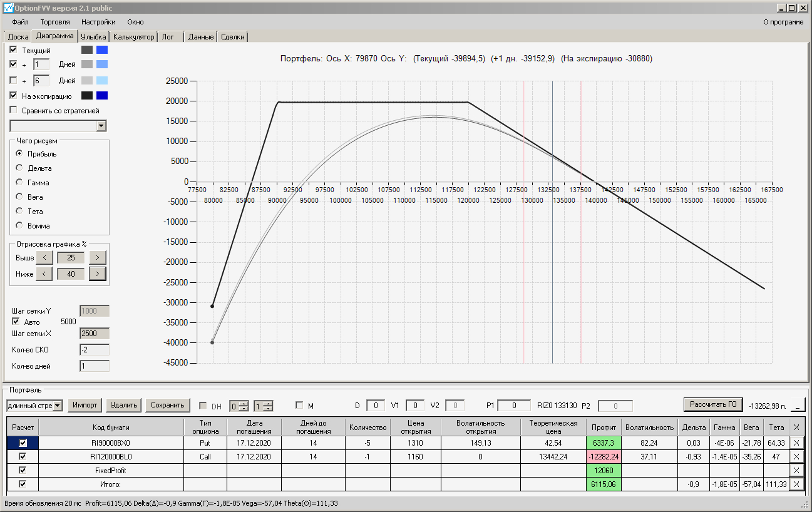Image resolution: width=812 pixels, height=512 pixels.
Task: Uncheck Расчет for RI120000BL0 row
Action: tap(23, 456)
